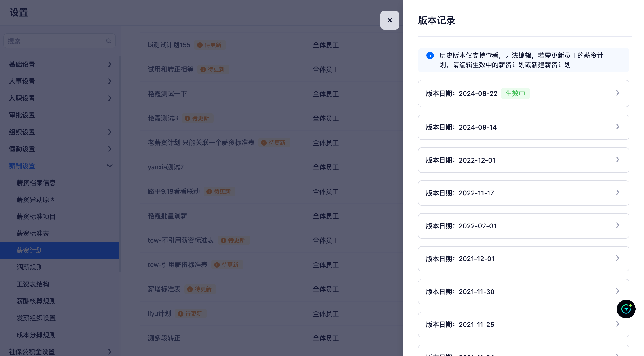Select the highlighted 薪资计划 submenu

(x=60, y=250)
